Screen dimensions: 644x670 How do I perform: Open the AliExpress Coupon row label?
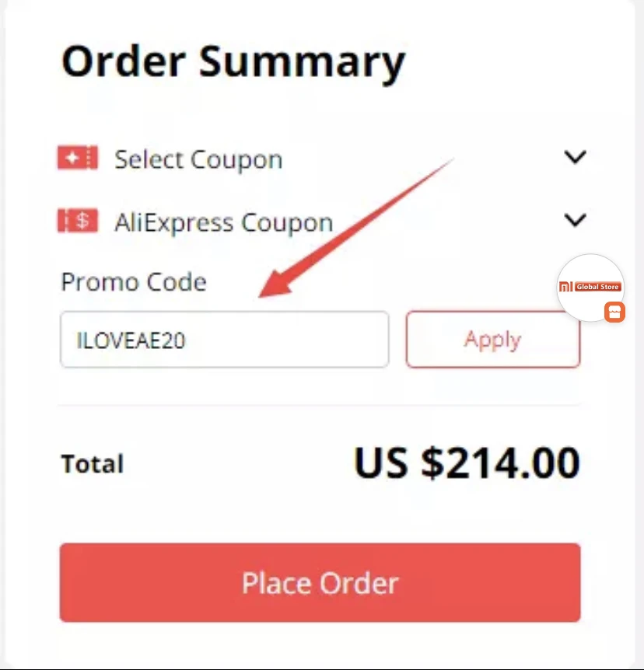coord(224,222)
